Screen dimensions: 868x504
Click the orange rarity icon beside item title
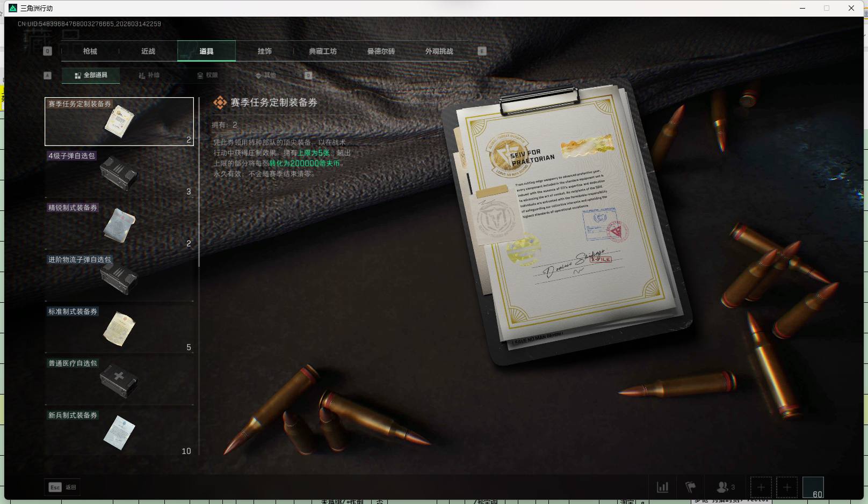click(x=220, y=103)
